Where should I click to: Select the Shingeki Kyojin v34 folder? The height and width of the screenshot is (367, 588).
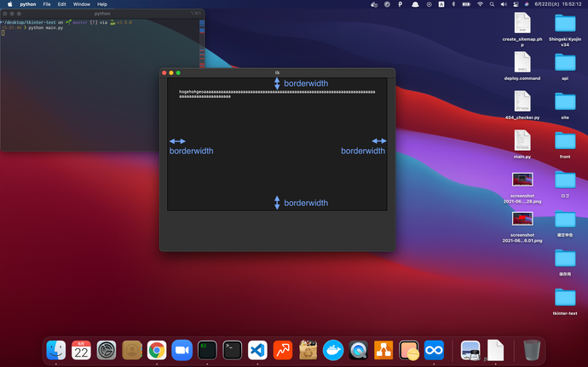(565, 30)
